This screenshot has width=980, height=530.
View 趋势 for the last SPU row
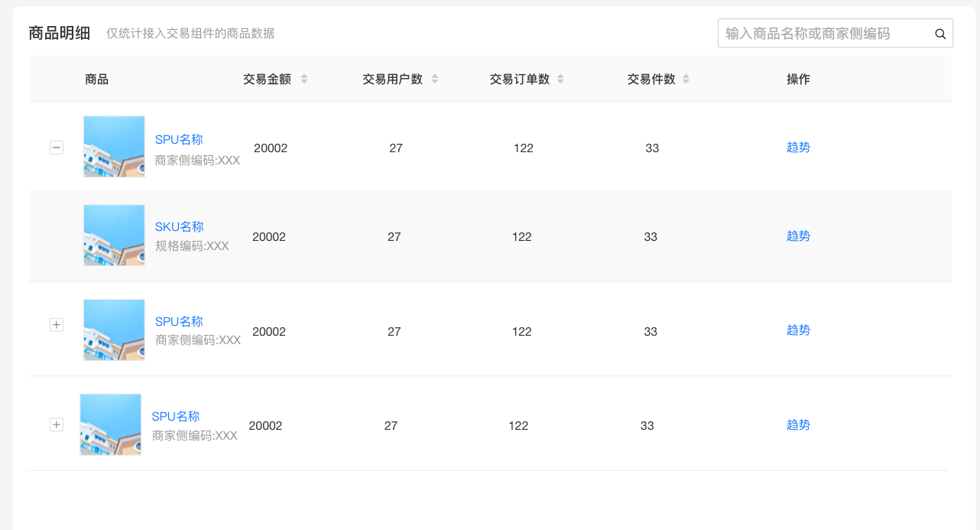click(x=797, y=425)
